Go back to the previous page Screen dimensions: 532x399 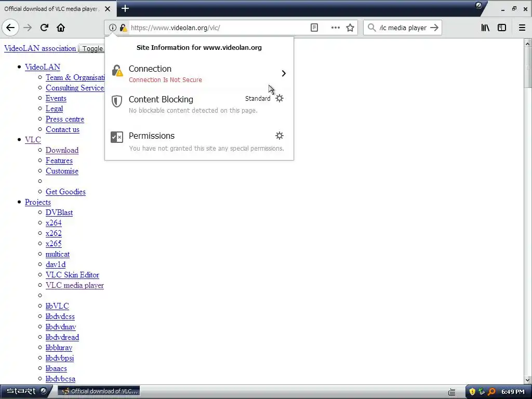(x=10, y=28)
